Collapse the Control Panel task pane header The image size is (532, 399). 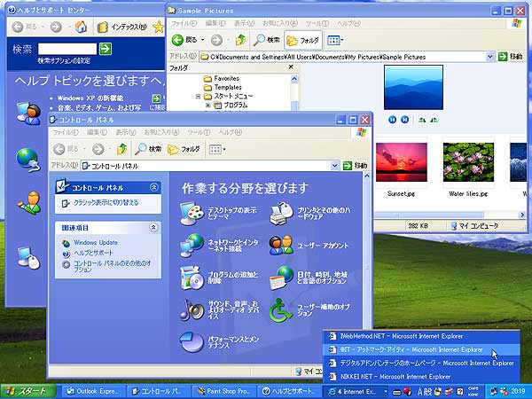pos(153,187)
